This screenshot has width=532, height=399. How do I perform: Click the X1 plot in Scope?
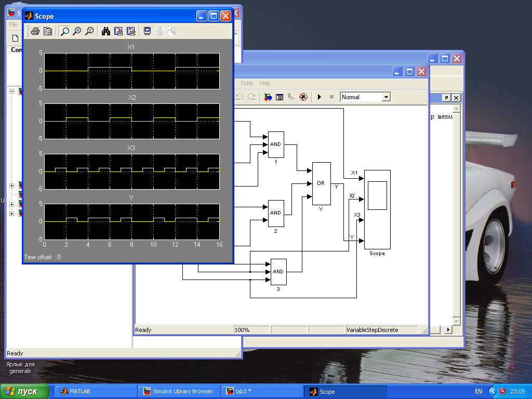click(x=132, y=71)
